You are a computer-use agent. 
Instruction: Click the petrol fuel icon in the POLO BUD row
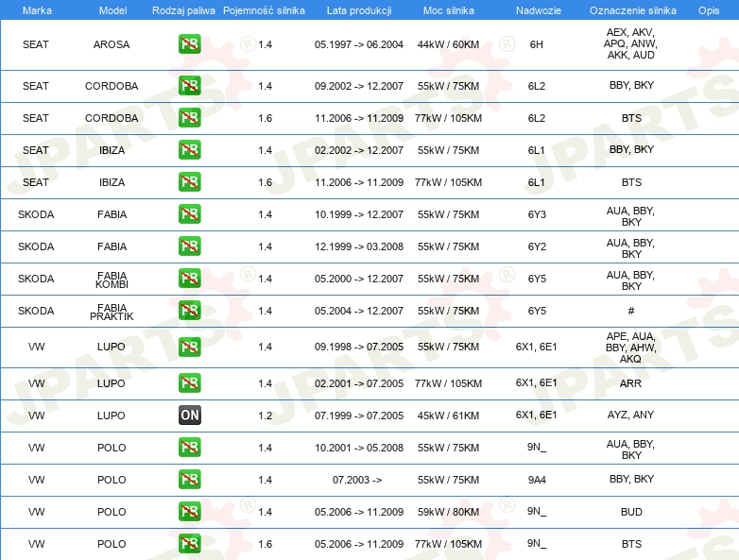189,512
